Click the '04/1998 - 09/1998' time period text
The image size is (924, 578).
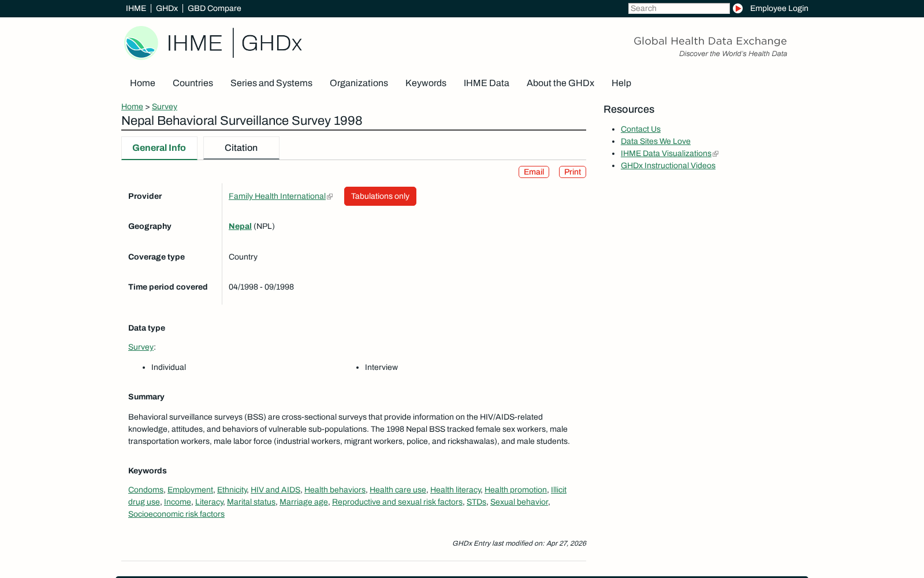[x=261, y=287]
